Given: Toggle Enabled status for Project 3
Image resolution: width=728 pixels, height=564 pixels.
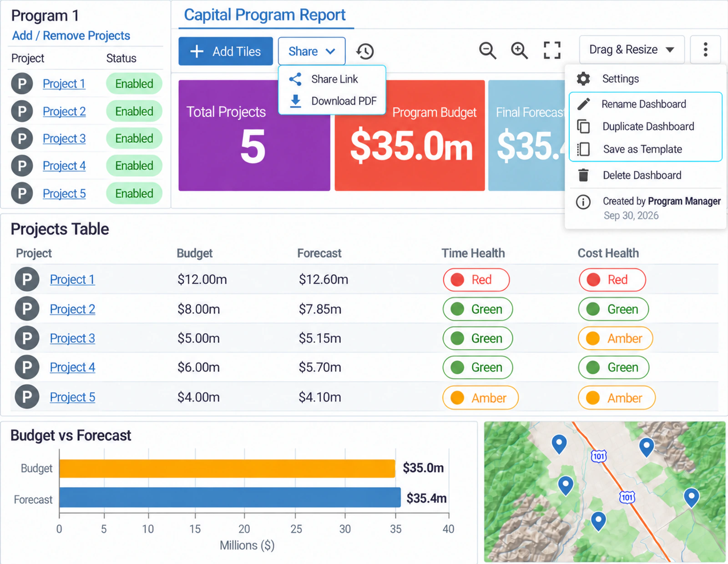Looking at the screenshot, I should [134, 138].
